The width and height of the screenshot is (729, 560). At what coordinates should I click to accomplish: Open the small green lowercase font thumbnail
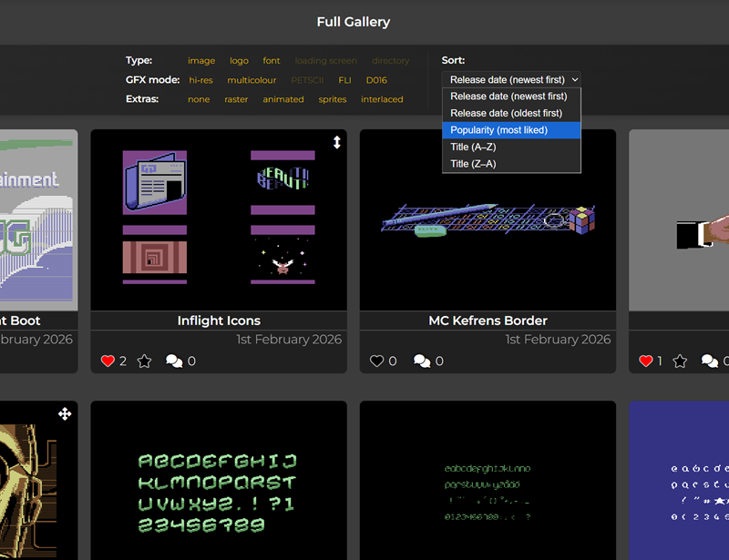point(488,481)
